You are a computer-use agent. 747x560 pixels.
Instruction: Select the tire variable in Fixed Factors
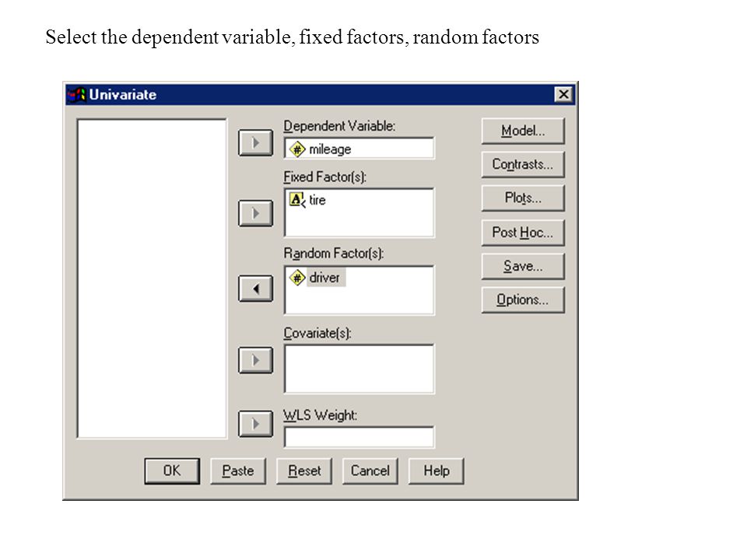[317, 200]
